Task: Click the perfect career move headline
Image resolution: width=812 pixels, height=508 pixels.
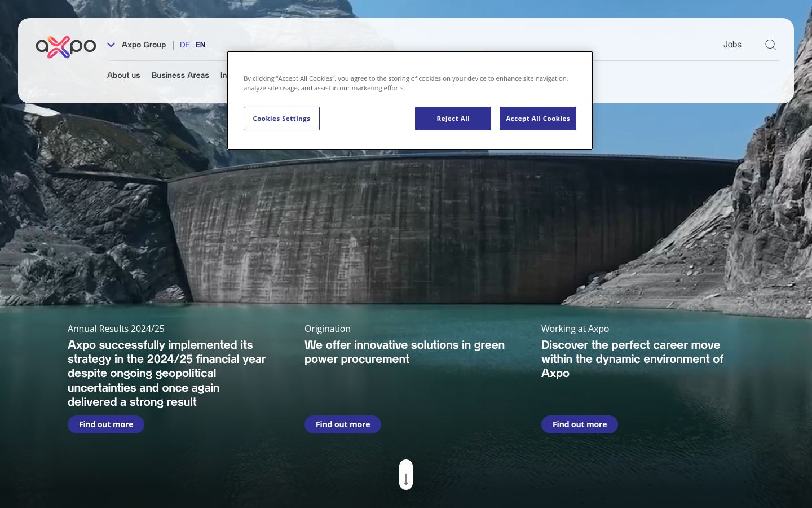Action: pyautogui.click(x=632, y=359)
